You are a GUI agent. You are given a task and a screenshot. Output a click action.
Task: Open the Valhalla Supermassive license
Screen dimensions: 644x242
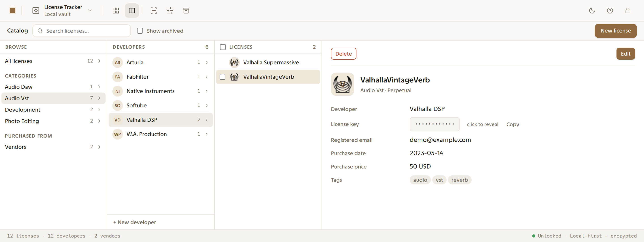(x=268, y=62)
